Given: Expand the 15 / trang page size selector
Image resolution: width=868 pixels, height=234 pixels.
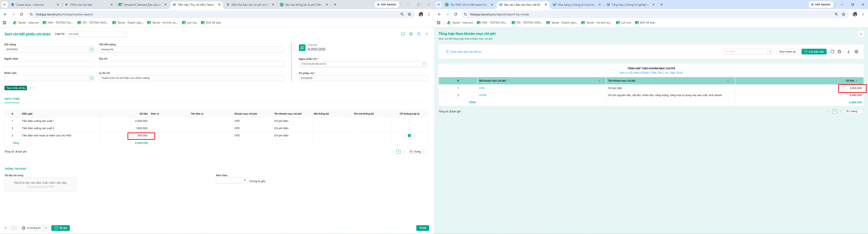Looking at the screenshot, I should pos(854,111).
